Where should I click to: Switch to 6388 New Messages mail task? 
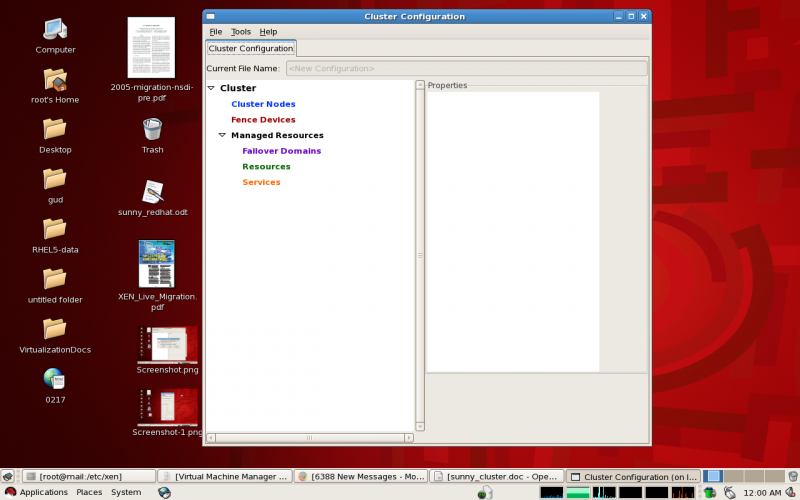click(x=361, y=477)
